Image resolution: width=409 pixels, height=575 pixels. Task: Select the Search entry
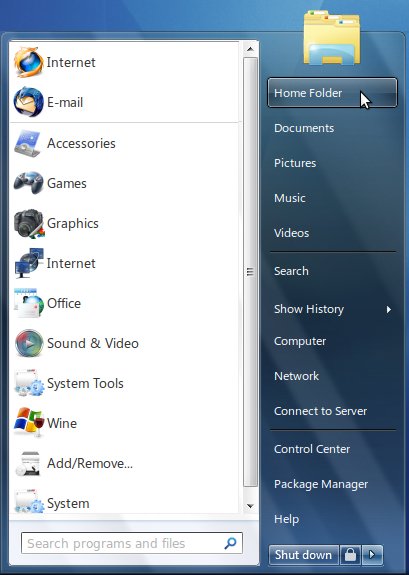(291, 271)
